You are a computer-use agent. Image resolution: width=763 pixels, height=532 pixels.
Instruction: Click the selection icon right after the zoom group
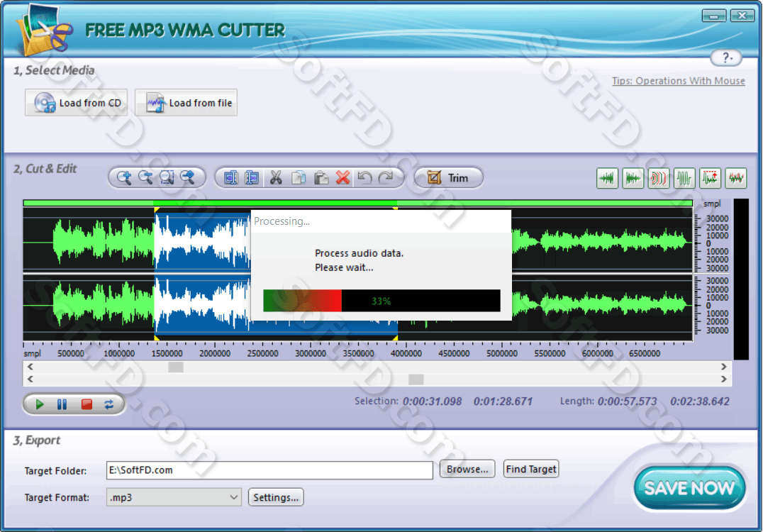tap(231, 178)
